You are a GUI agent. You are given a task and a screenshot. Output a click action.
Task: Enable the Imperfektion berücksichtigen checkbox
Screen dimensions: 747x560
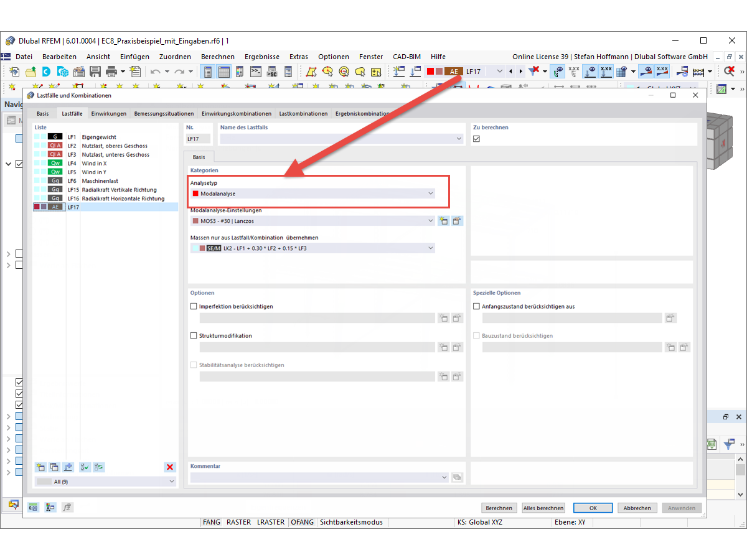coord(193,306)
